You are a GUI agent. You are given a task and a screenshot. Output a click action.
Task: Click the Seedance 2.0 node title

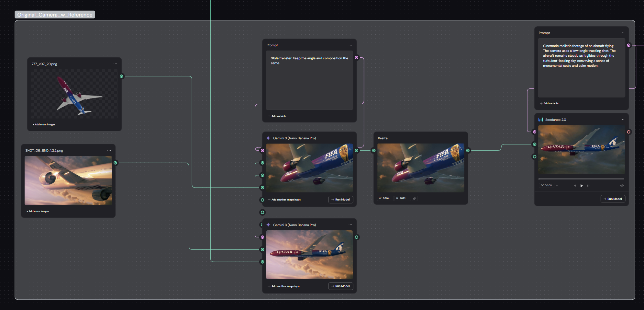tap(555, 120)
